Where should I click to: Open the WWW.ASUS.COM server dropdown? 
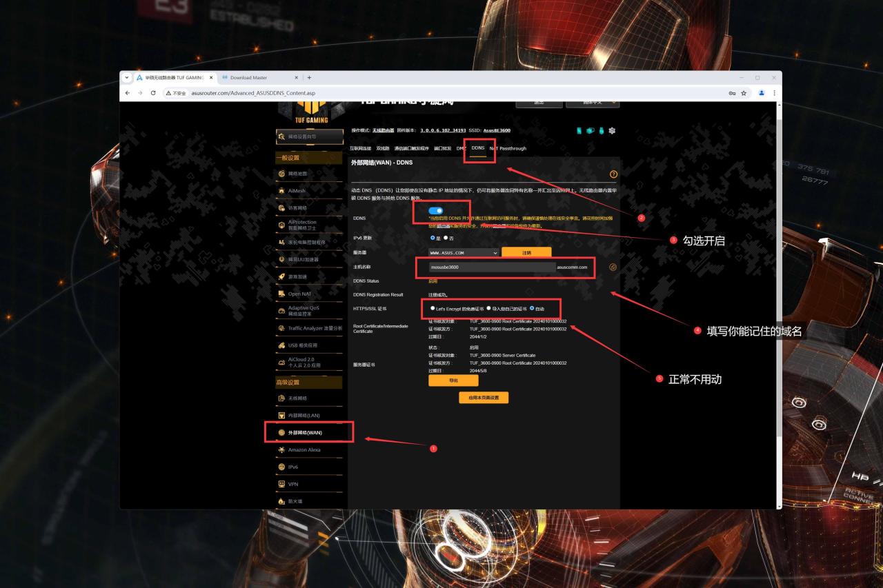click(463, 253)
